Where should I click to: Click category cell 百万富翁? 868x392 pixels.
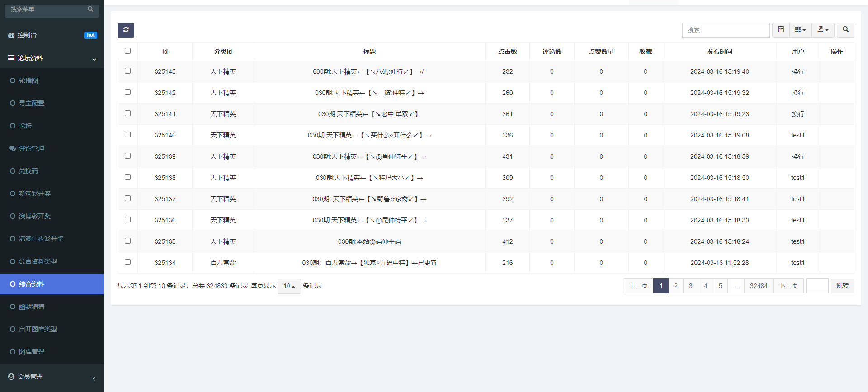pyautogui.click(x=223, y=263)
